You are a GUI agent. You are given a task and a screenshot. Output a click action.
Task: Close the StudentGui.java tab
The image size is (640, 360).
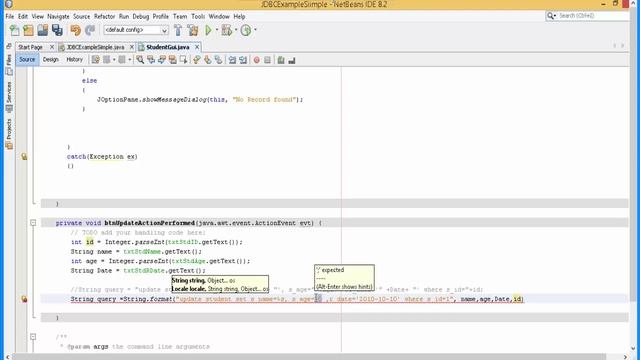click(197, 47)
